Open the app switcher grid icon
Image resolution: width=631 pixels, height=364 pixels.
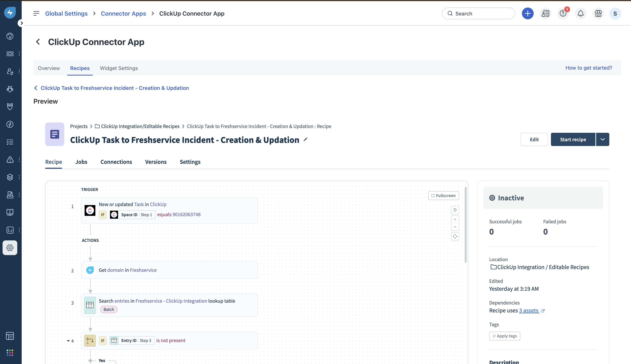point(10,353)
